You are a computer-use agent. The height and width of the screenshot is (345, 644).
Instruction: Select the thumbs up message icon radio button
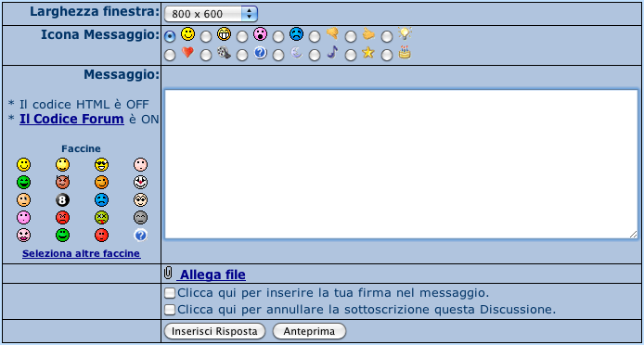tap(351, 36)
